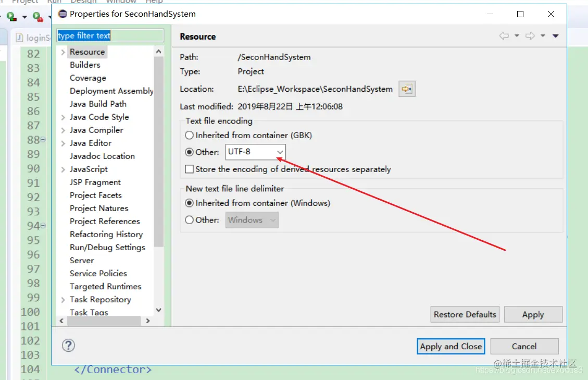Expand the JavaScript node
588x380 pixels.
[x=63, y=170]
